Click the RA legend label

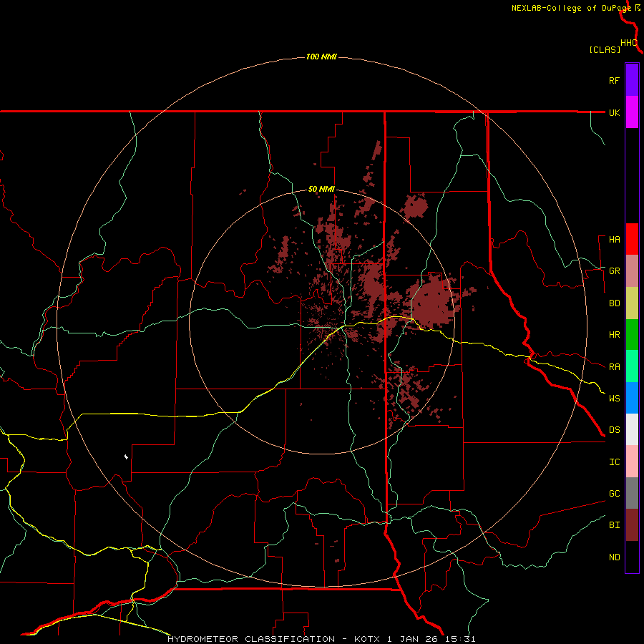tap(614, 367)
